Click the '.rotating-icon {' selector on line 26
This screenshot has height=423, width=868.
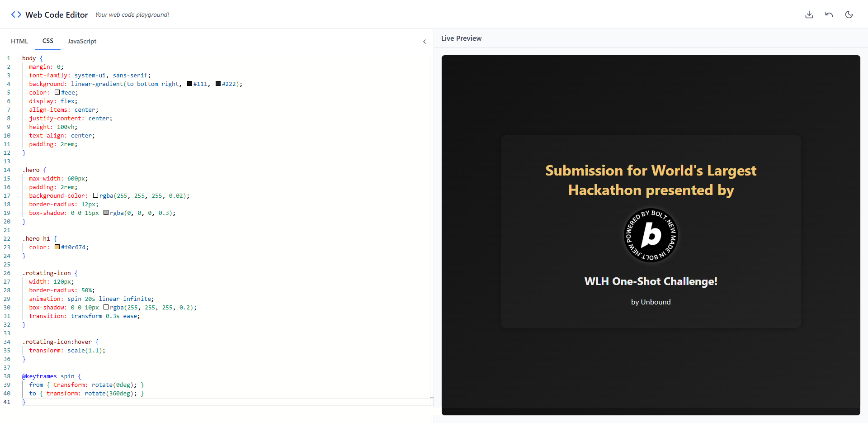pos(50,273)
